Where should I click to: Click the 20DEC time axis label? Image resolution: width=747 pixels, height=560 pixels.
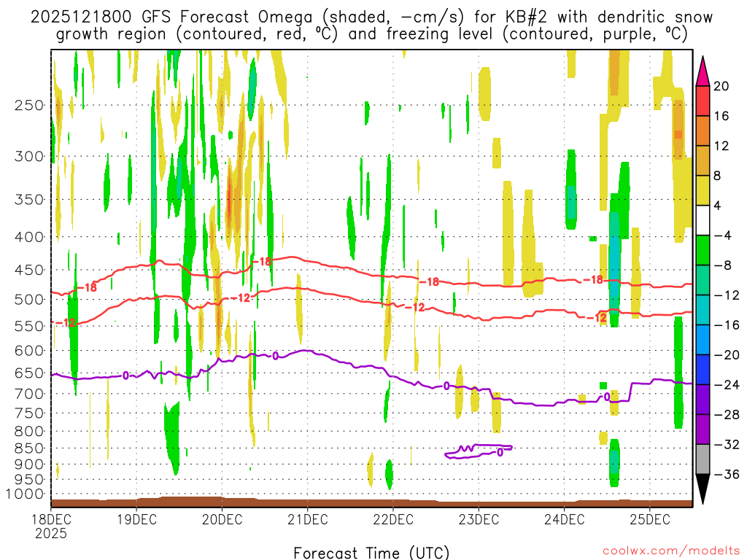(222, 519)
